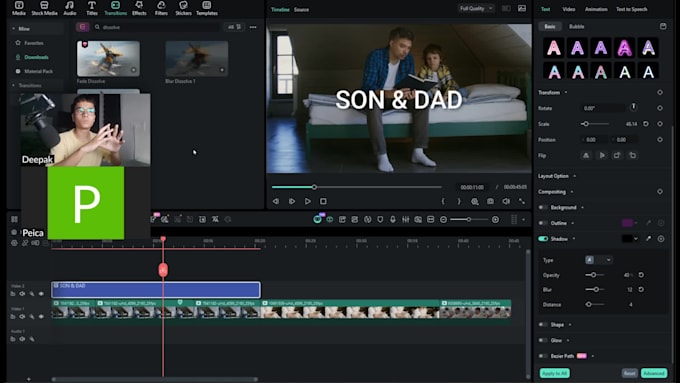Click the voiceover microphone icon in timeline toolbar
Viewport: 680px width, 383px height.
pos(392,219)
